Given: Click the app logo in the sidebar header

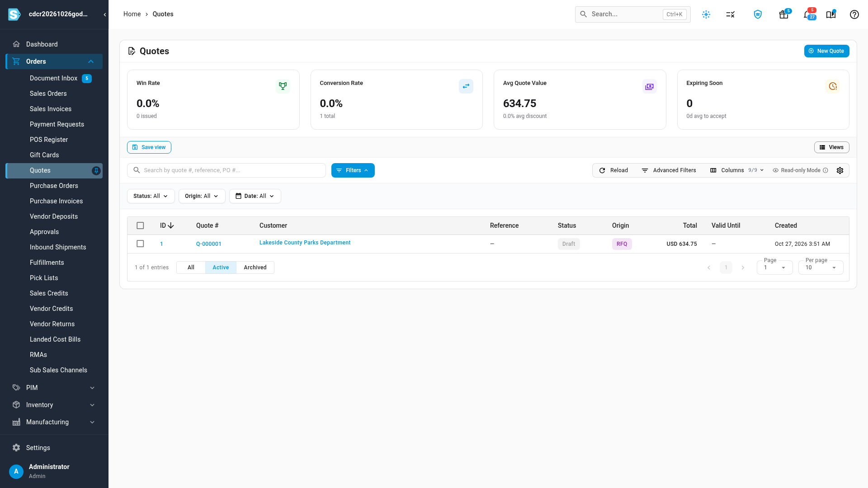Looking at the screenshot, I should coord(14,14).
